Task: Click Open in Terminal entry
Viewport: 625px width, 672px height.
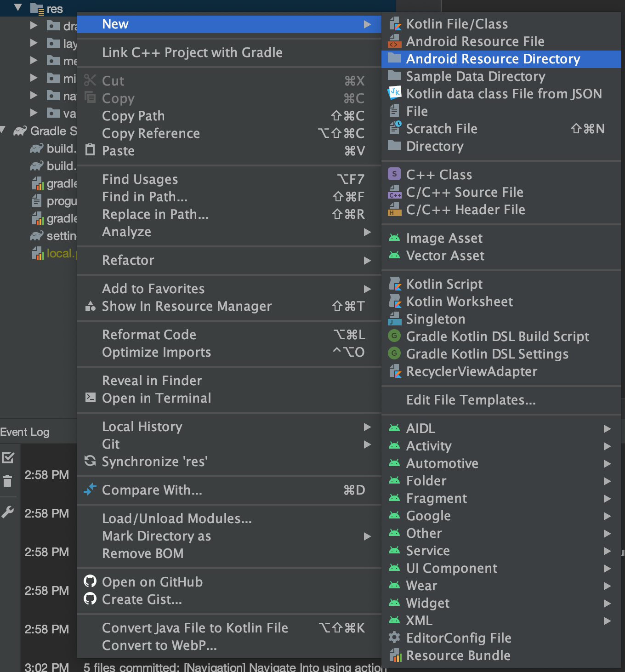Action: click(156, 398)
